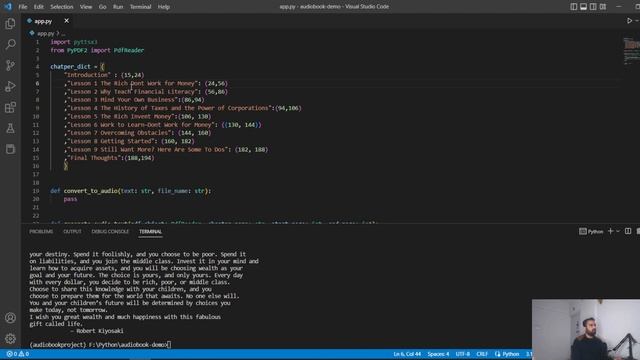Click "pyttsx3" in import line 1
The height and width of the screenshot is (360, 640).
[85, 42]
